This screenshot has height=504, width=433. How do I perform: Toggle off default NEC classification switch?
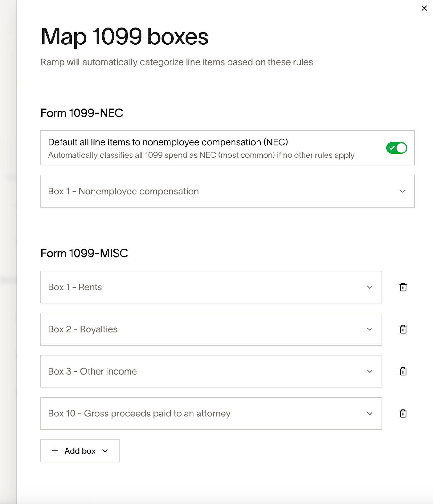(396, 148)
